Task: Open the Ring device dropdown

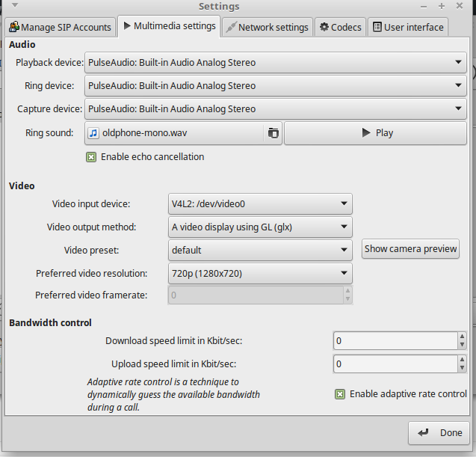Action: 275,85
